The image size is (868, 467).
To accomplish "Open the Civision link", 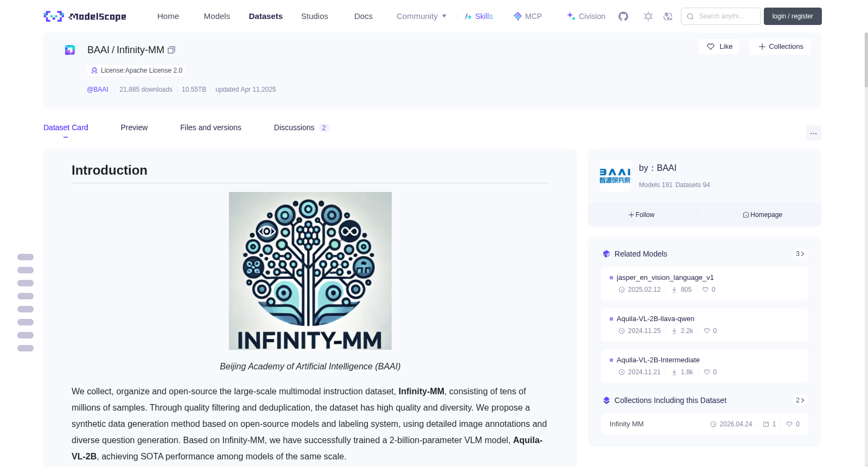I will point(586,16).
